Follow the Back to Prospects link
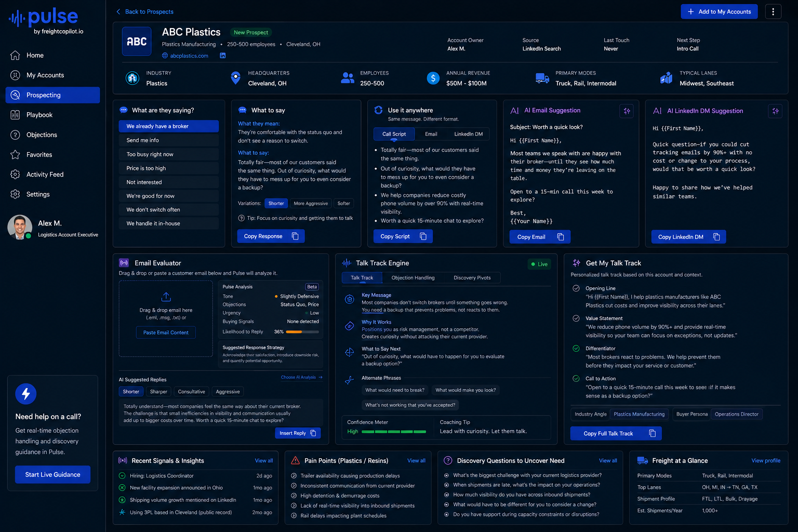 coord(149,11)
